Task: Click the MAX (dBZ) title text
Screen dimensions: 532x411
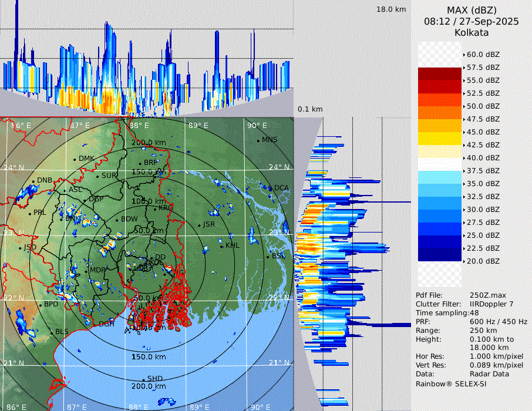Action: click(471, 10)
